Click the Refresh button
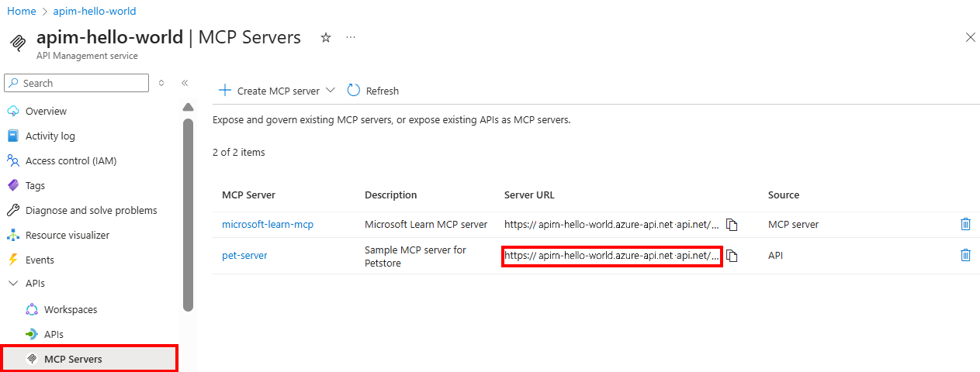This screenshot has height=372, width=980. [x=373, y=90]
